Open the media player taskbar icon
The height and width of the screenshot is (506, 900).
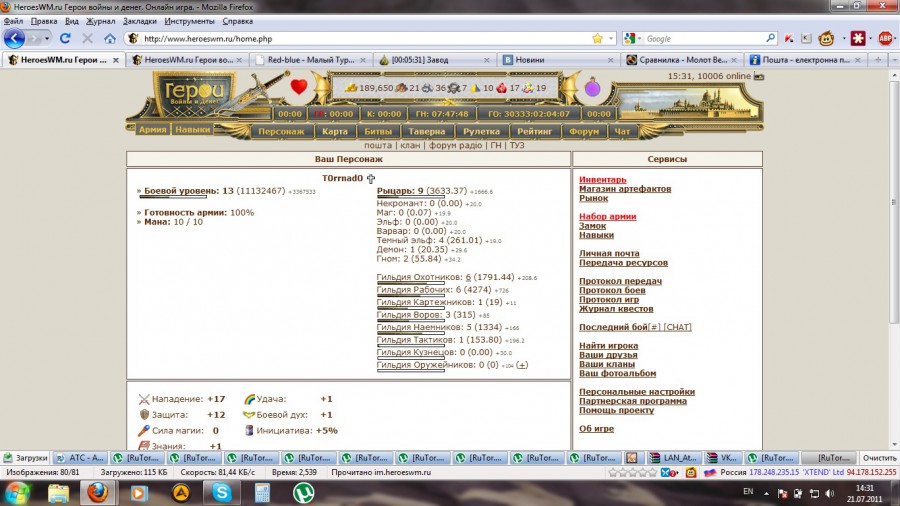139,493
